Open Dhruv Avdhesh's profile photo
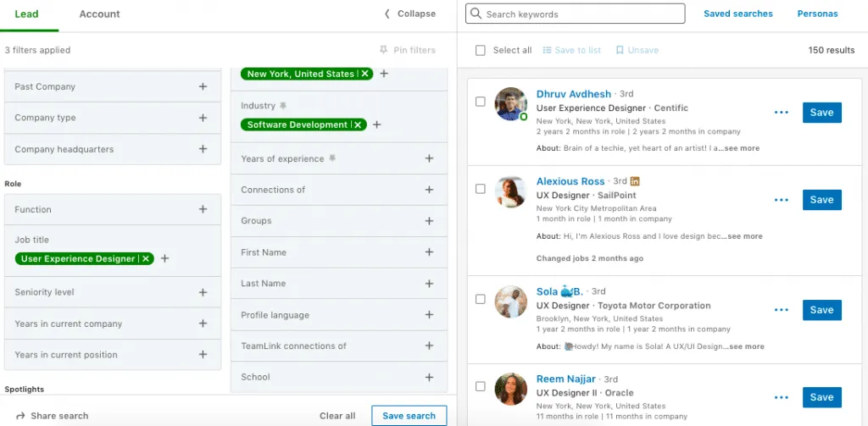868x426 pixels. [510, 103]
